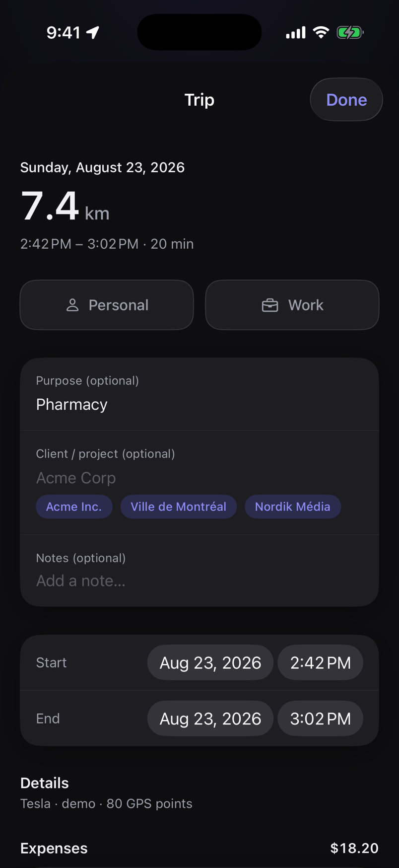Tap the person icon on Personal button
The width and height of the screenshot is (399, 868).
(72, 305)
